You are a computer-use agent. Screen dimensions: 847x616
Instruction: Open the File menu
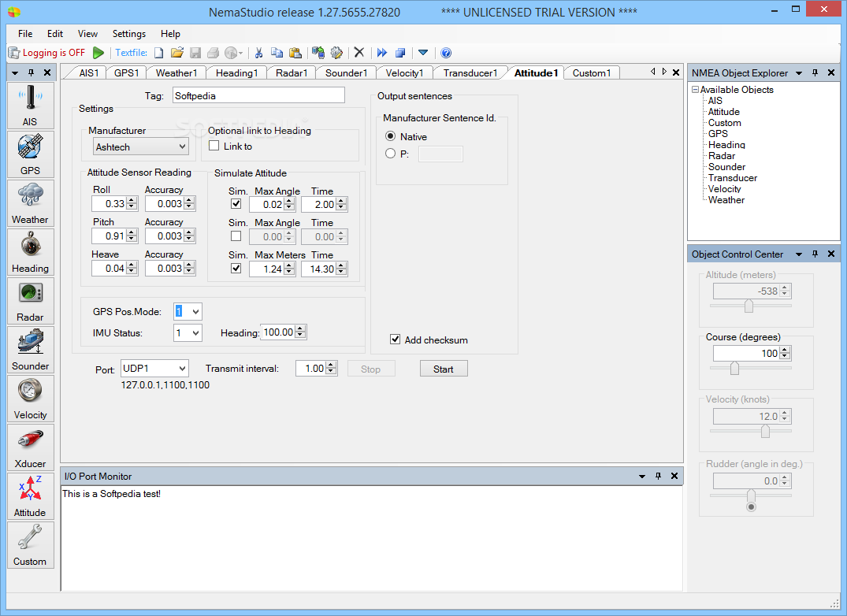pyautogui.click(x=25, y=33)
